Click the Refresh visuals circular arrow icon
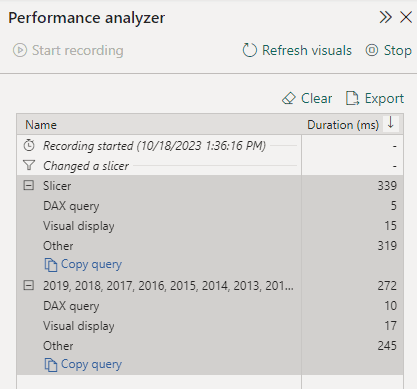Image resolution: width=417 pixels, height=389 pixels. point(250,50)
